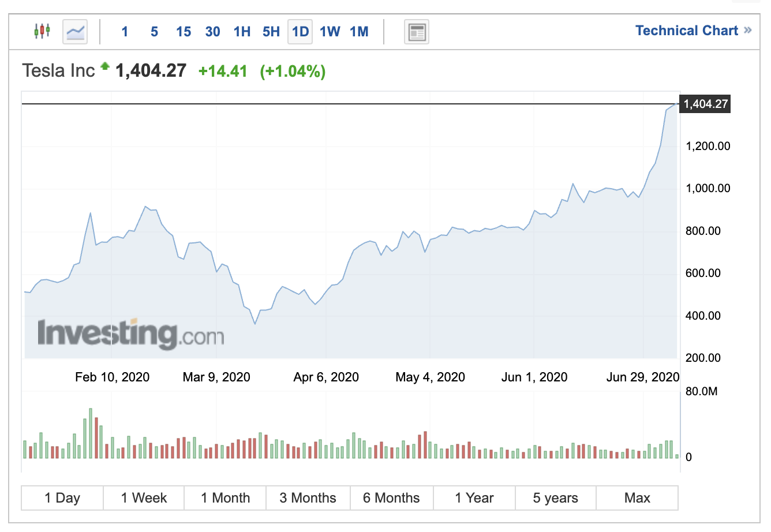Screen dimensions: 771x532
Task: Click the 400.00 axis value
Action: [703, 316]
